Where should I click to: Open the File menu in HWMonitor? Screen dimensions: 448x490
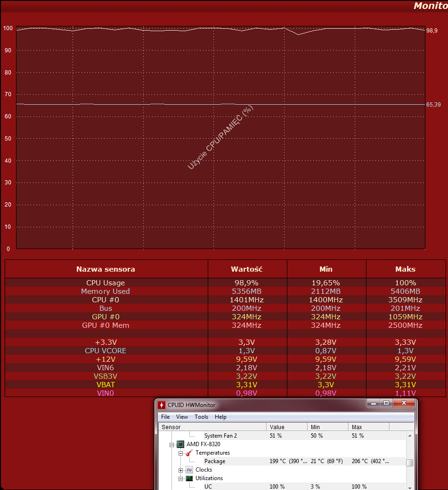coord(165,416)
